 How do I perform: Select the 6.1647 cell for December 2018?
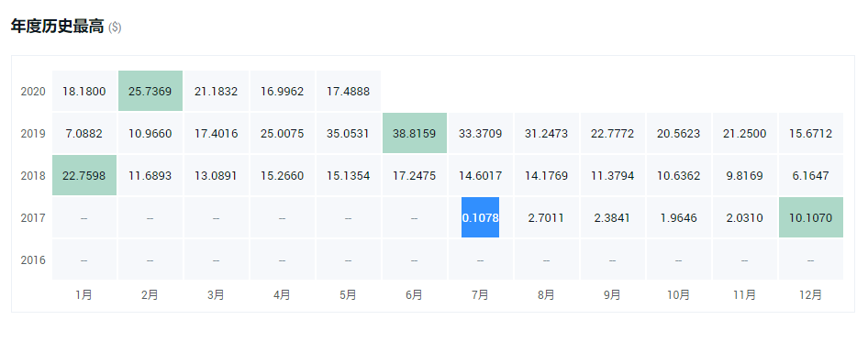pyautogui.click(x=811, y=175)
